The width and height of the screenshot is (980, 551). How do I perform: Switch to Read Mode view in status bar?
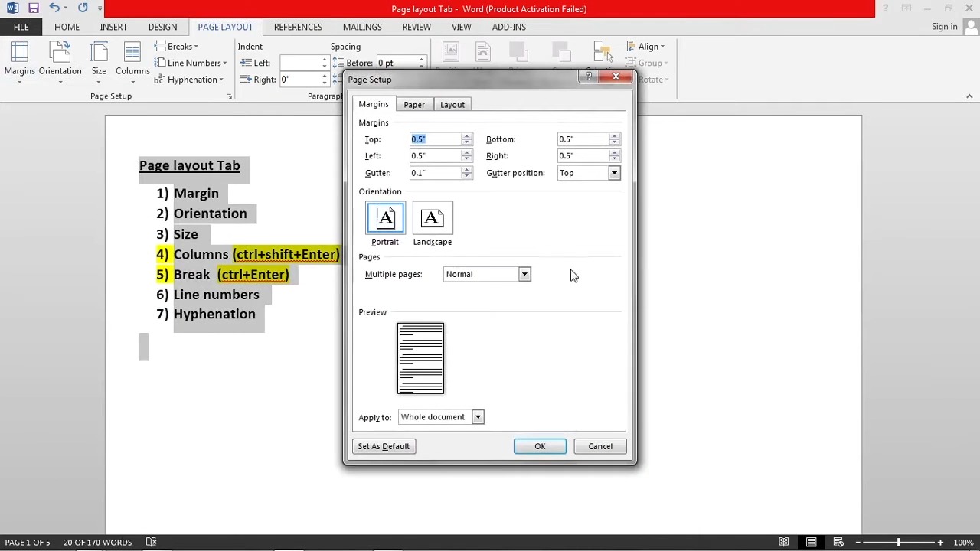783,542
